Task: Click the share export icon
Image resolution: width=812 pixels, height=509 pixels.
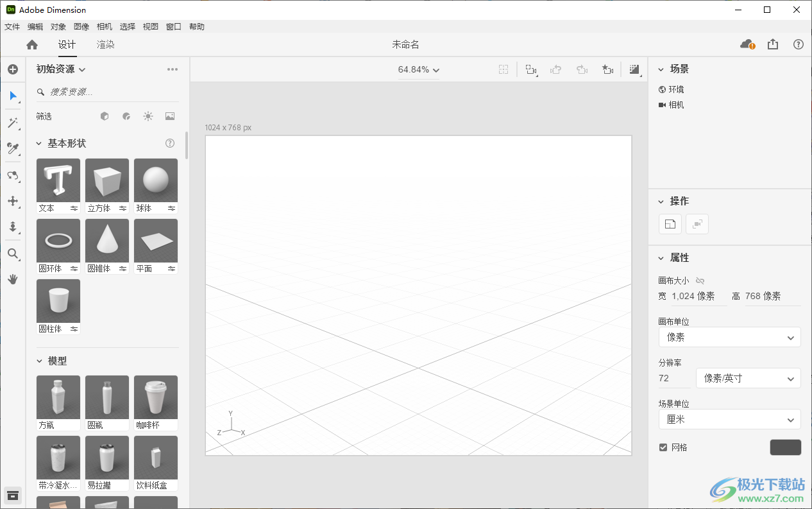Action: pyautogui.click(x=773, y=44)
